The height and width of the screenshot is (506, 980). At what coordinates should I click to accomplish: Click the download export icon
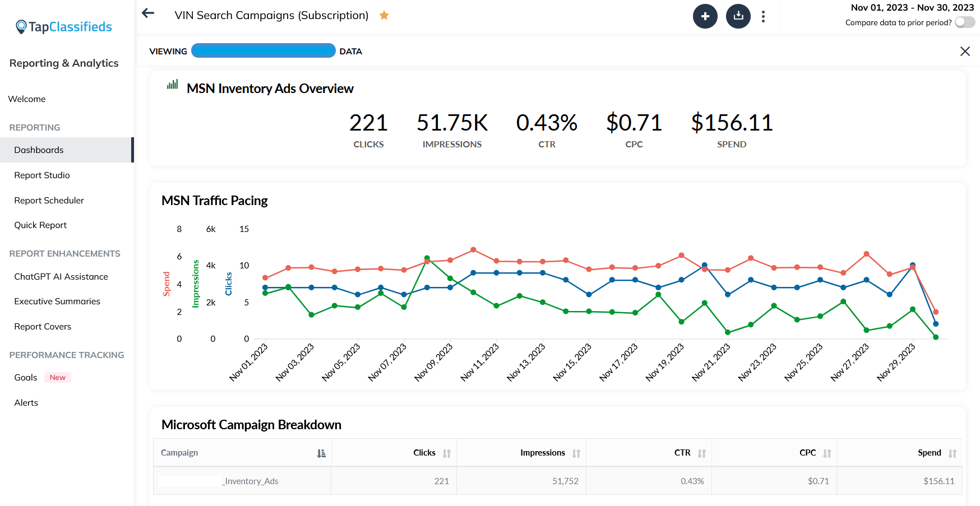pos(738,16)
